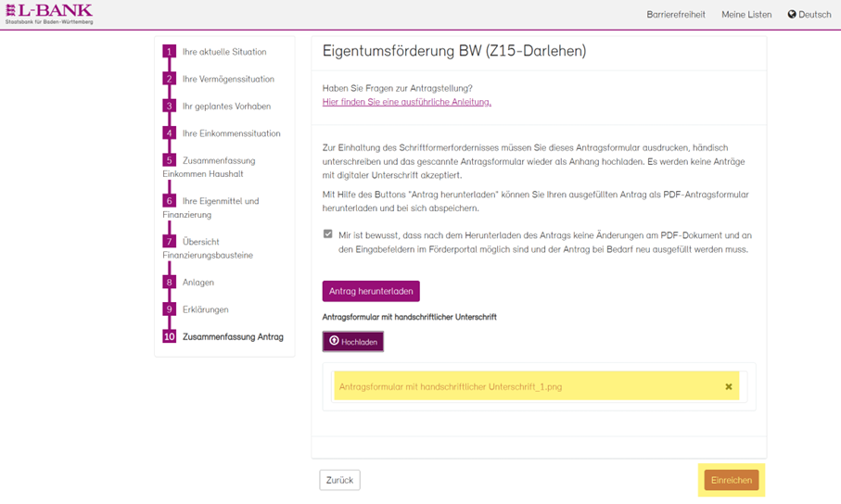Viewport: 841px width, 504px height.
Task: Open step 5 Zusammenfassung Einkommen Haushalt
Action: coord(218,160)
